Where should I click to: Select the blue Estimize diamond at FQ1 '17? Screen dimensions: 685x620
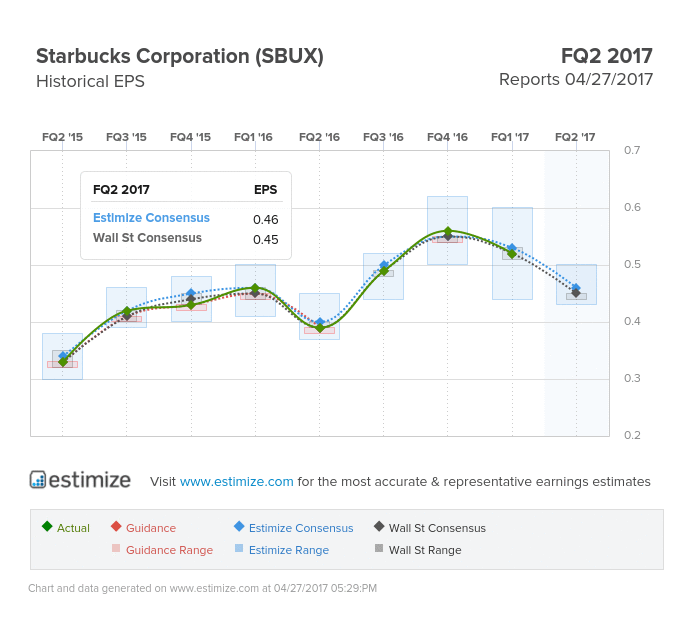coord(512,248)
